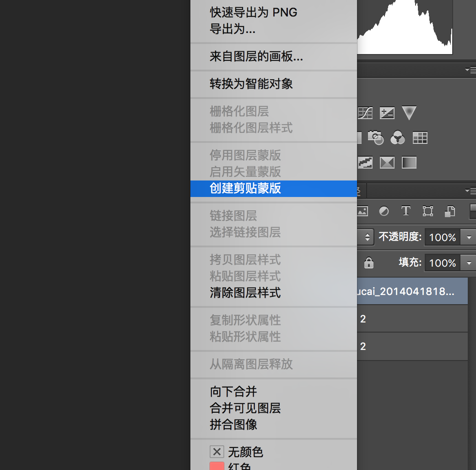Add an Exposure adjustment using the plus-minus icon
476x470 pixels.
pyautogui.click(x=387, y=113)
